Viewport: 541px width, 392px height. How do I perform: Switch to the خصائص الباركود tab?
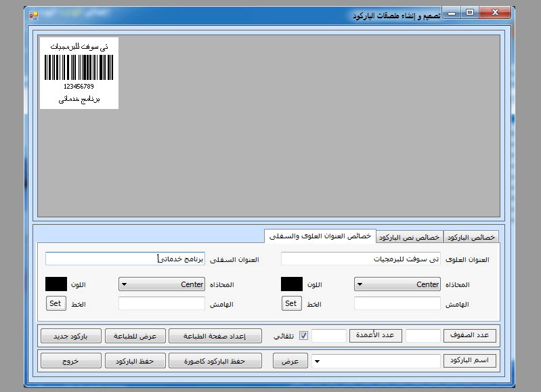(x=471, y=238)
